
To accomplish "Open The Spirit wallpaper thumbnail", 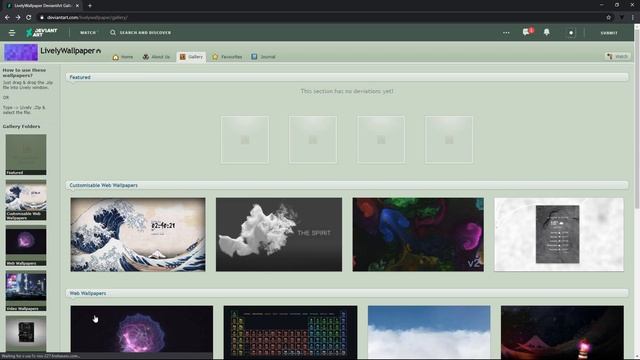I will 279,235.
